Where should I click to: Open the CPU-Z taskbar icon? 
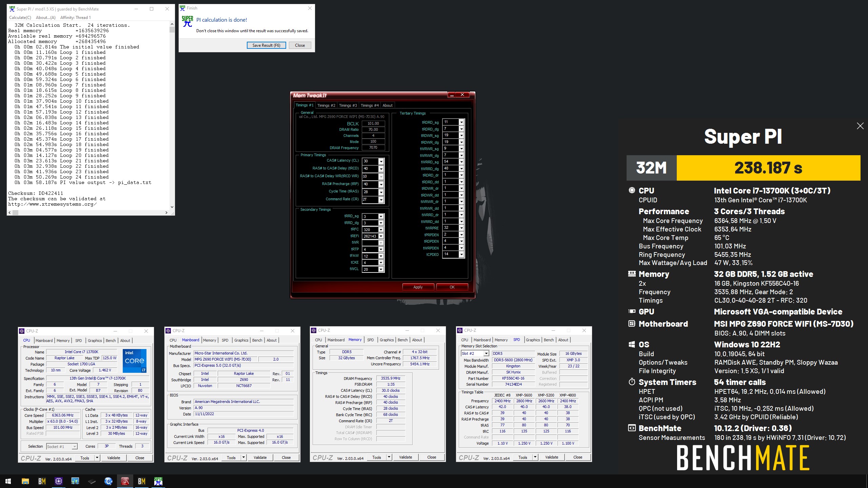click(58, 481)
